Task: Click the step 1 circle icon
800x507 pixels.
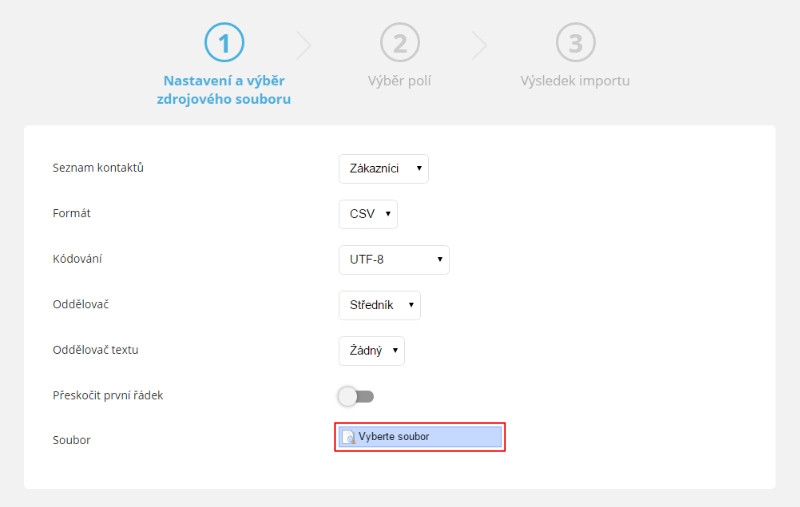Action: coord(224,42)
